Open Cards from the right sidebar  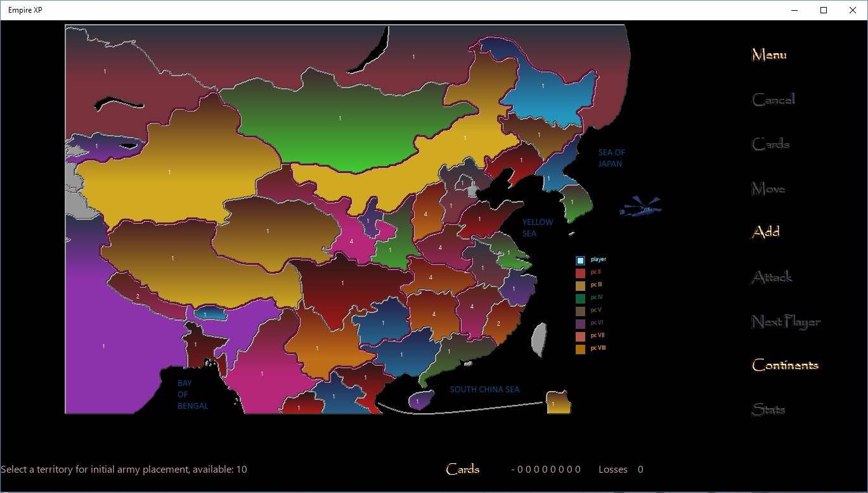[770, 144]
